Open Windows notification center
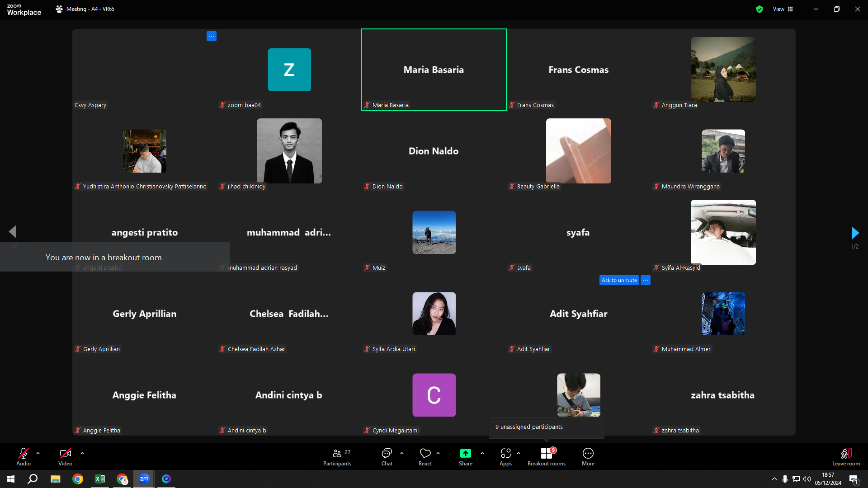The image size is (868, 488). coord(854,479)
